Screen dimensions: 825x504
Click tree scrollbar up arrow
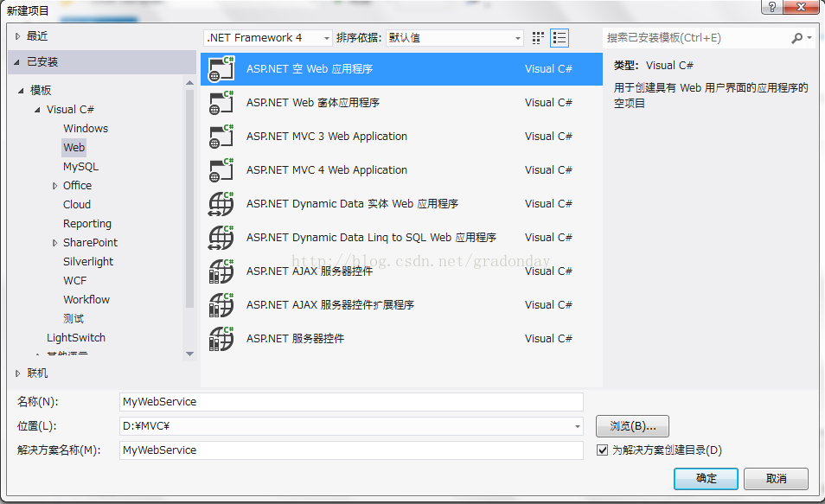190,83
